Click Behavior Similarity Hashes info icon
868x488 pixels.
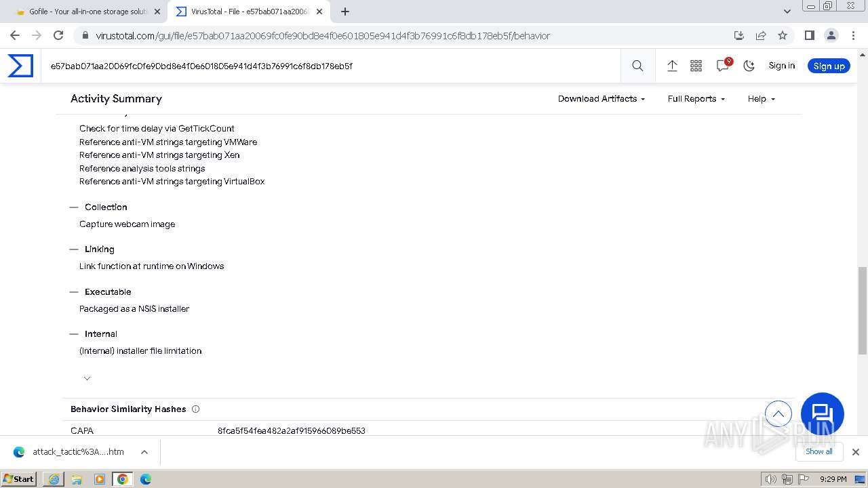point(195,409)
